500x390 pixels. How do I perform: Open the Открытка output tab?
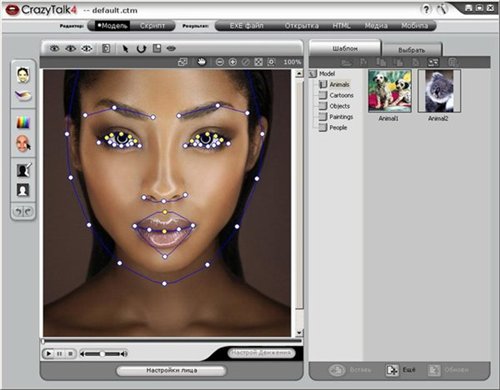pos(302,26)
